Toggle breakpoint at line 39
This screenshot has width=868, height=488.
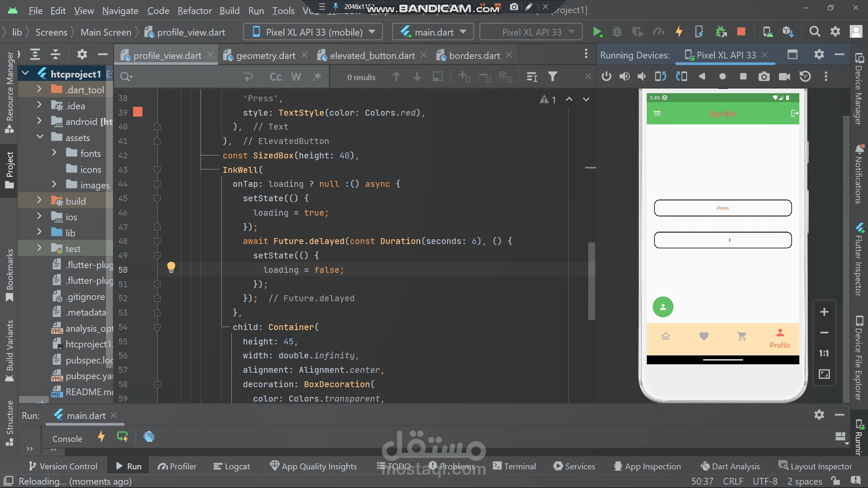pos(138,112)
